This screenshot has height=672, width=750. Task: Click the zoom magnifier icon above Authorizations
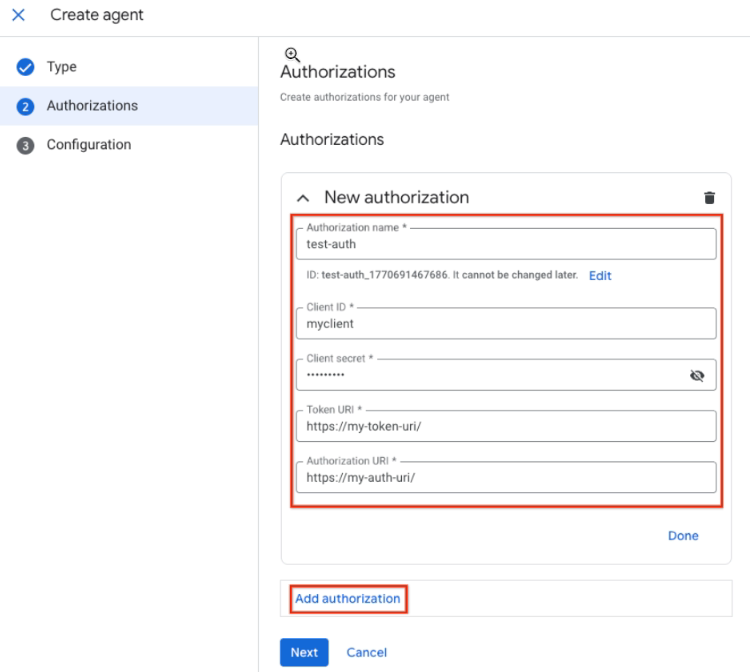[x=291, y=54]
